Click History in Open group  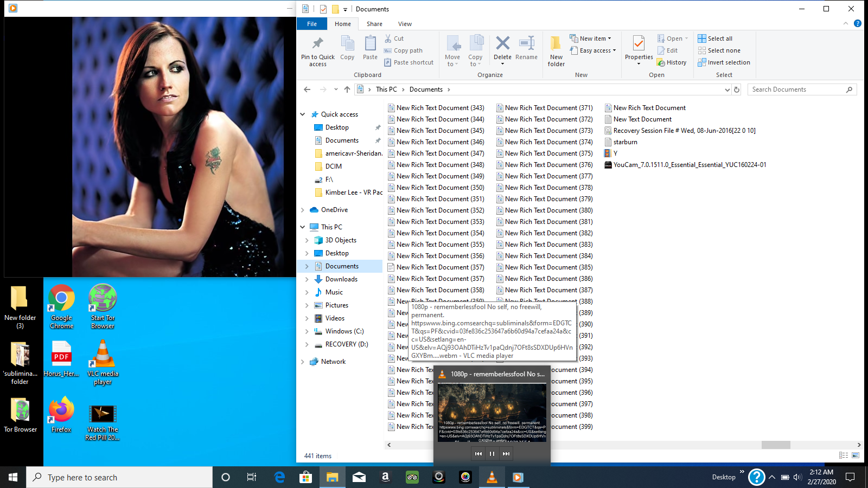pos(672,62)
